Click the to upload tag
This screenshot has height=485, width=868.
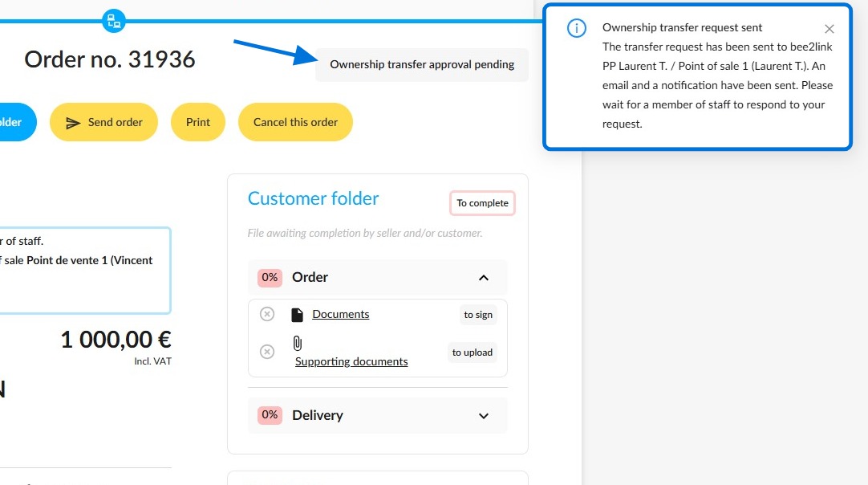473,353
